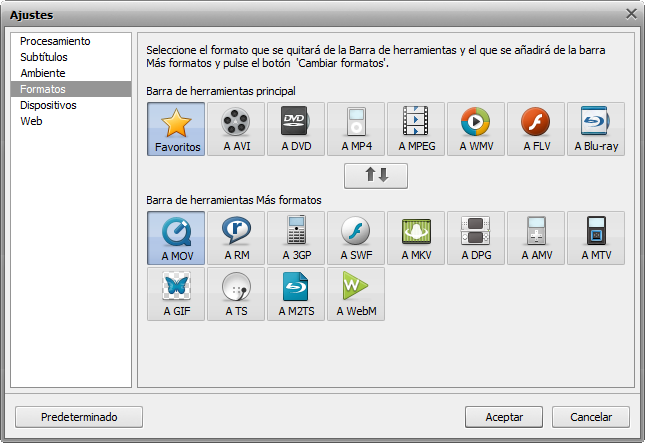Open the Procesamiento settings section
Viewport: 645px width, 443px height.
pos(71,41)
